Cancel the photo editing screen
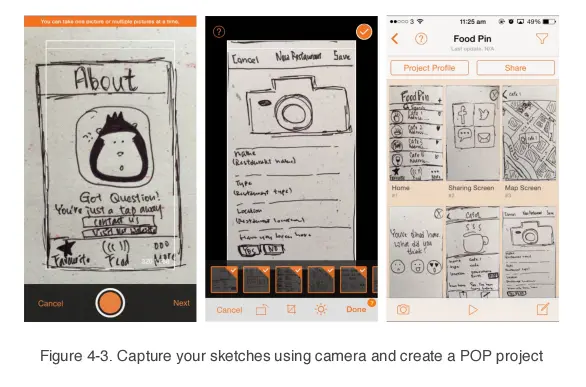586x387 pixels. click(x=229, y=310)
